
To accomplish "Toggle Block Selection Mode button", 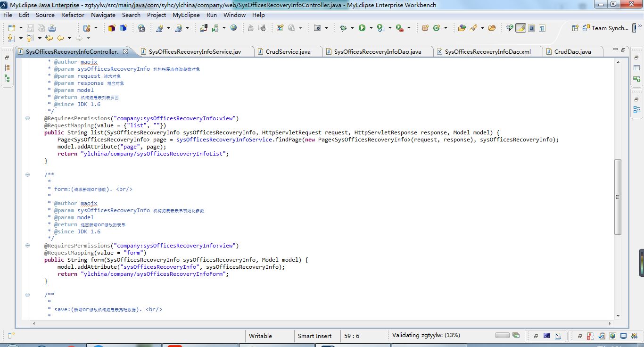I will (531, 28).
